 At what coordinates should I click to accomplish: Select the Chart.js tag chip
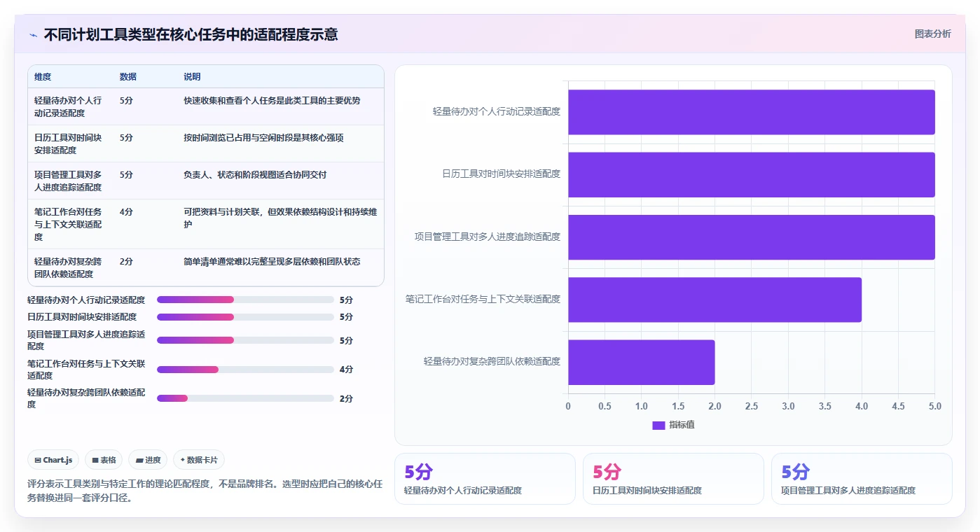[53, 460]
